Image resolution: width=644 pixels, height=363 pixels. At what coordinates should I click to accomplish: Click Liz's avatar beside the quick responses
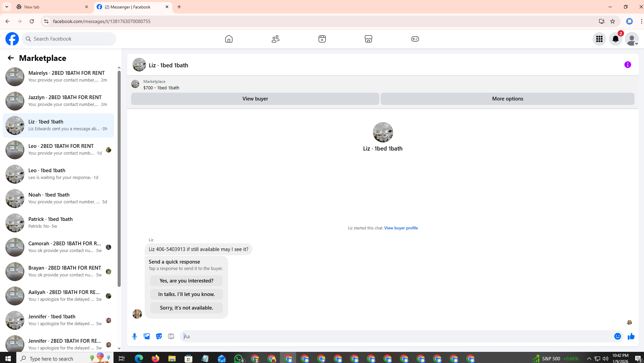(x=137, y=314)
